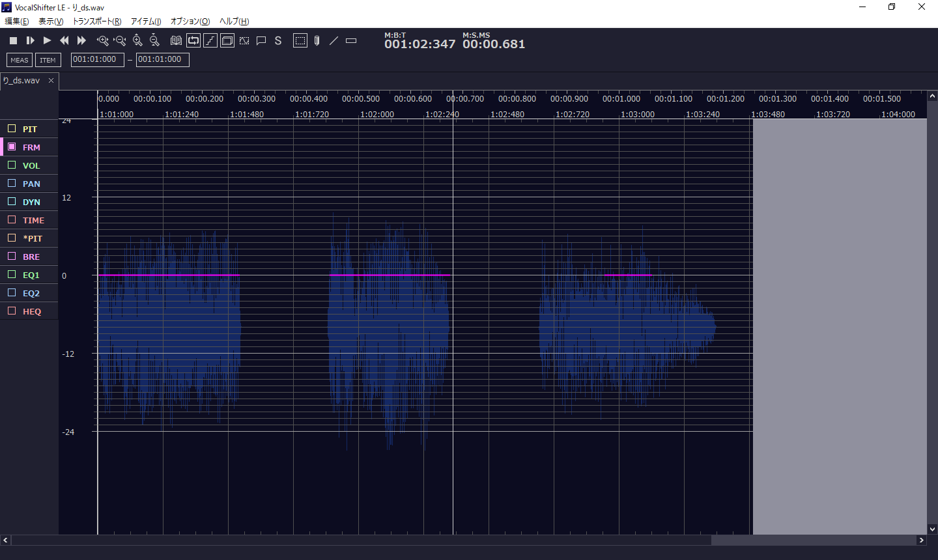
Task: Open the オプション(O) menu
Action: click(190, 21)
